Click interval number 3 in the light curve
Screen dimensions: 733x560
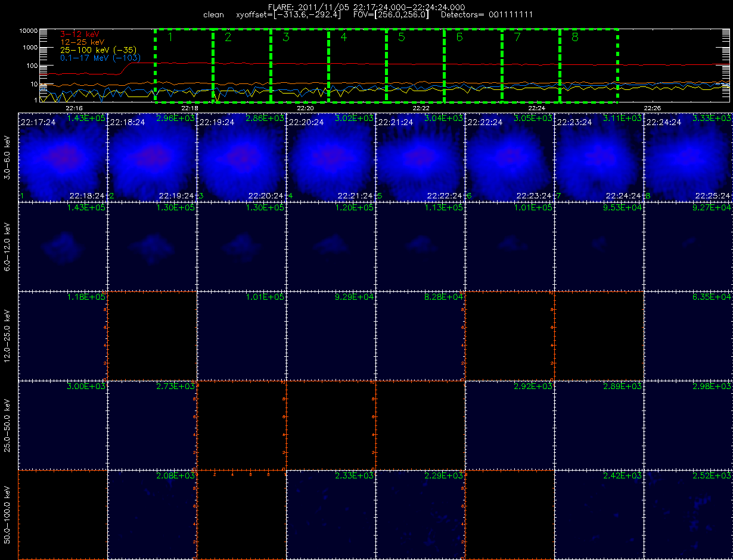pyautogui.click(x=286, y=38)
